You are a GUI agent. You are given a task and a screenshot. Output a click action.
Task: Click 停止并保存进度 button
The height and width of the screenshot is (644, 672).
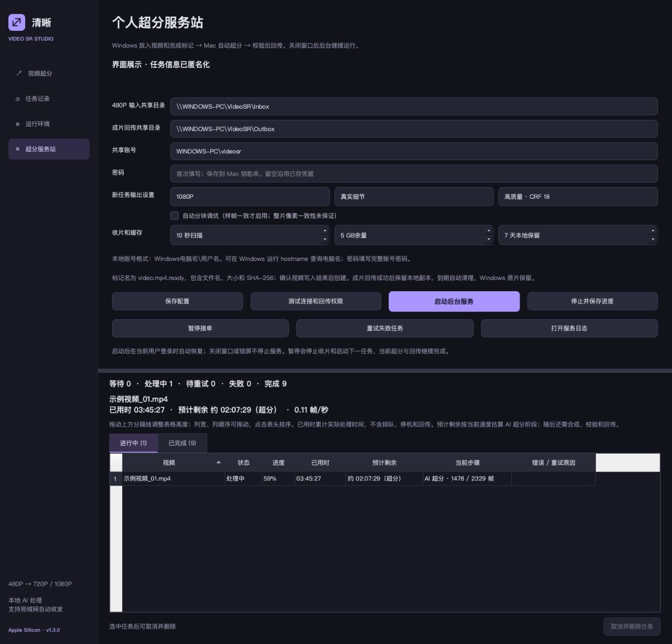tap(592, 301)
